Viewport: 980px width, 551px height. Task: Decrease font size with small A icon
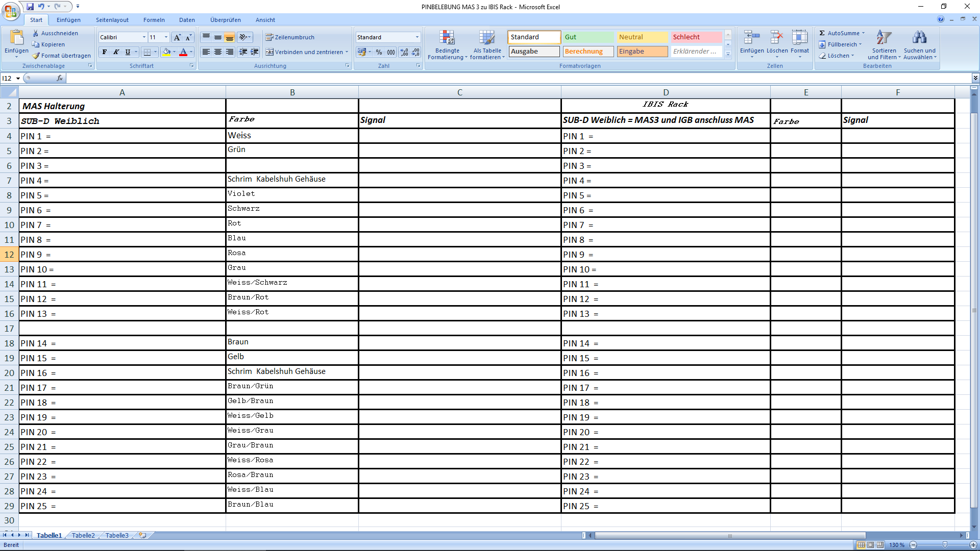(x=188, y=37)
